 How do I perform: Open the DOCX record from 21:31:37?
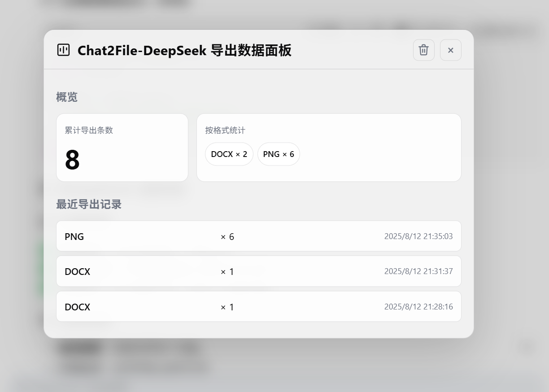coord(259,271)
